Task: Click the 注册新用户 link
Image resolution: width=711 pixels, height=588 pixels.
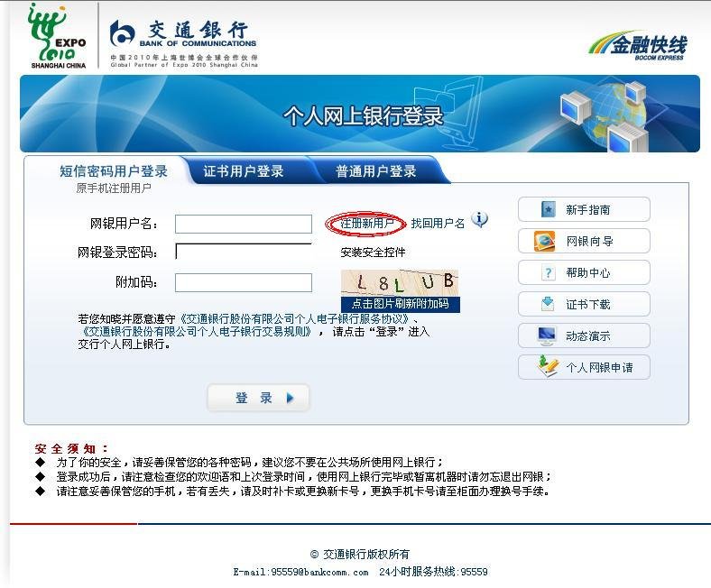Action: [x=366, y=223]
